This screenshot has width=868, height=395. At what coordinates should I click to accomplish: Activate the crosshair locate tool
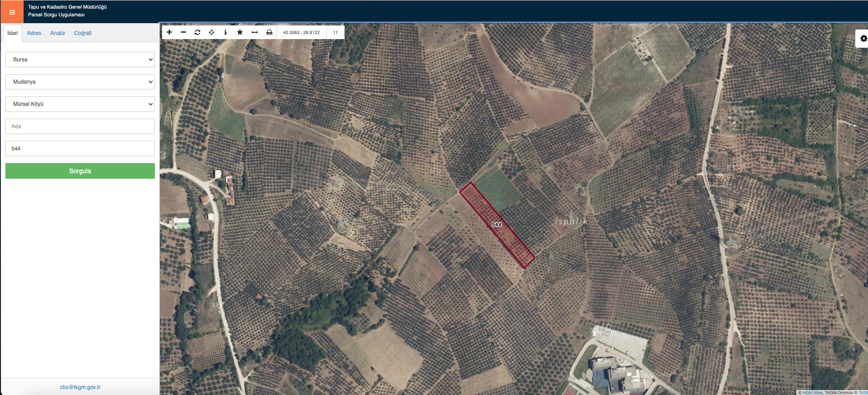click(212, 32)
